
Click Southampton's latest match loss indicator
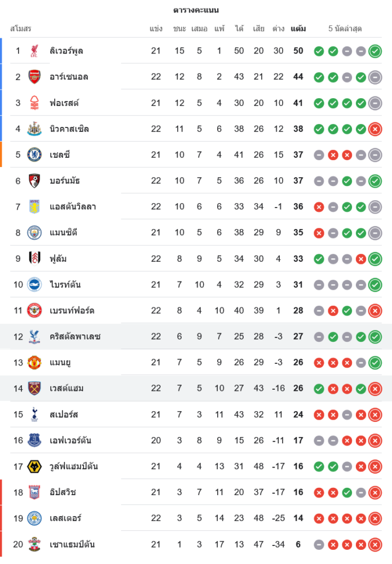click(375, 545)
